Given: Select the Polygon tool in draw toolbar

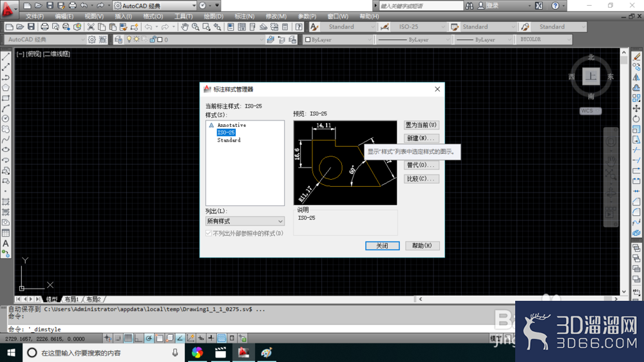Looking at the screenshot, I should click(x=6, y=88).
